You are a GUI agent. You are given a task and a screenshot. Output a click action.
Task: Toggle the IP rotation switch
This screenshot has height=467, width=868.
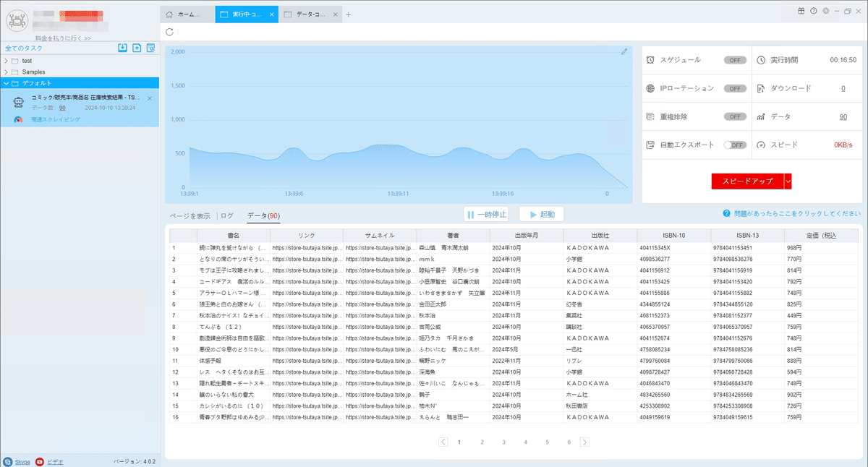coord(735,88)
